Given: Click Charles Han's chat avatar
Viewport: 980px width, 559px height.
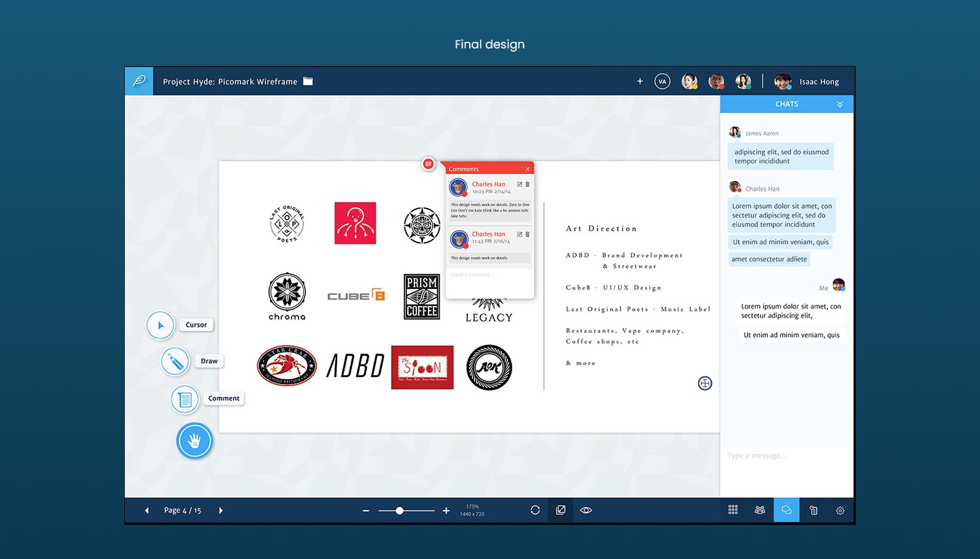Looking at the screenshot, I should pos(735,187).
